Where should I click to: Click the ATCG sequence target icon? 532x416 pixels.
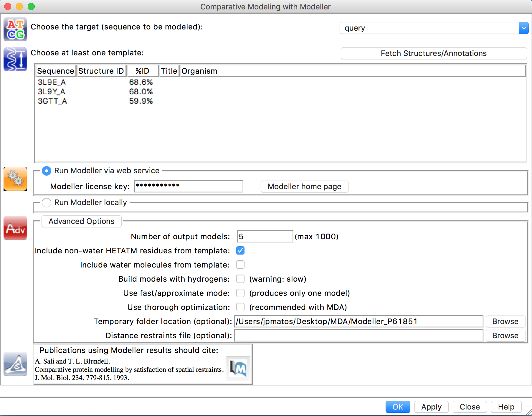point(15,29)
